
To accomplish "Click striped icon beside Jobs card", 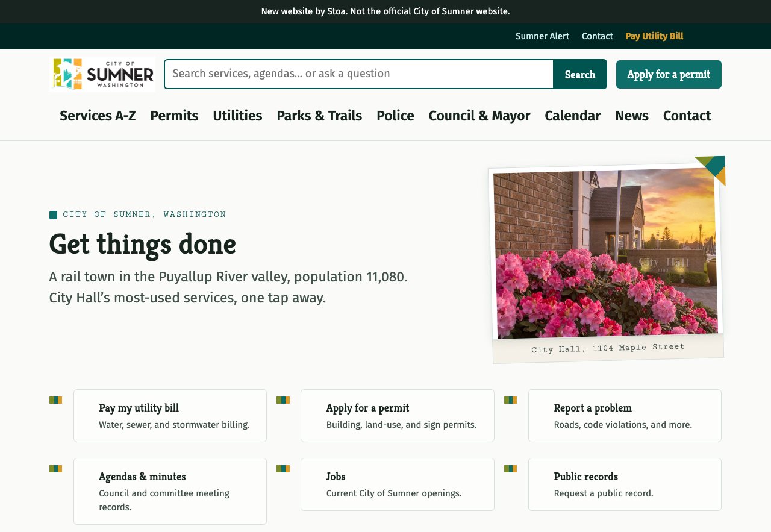I will [283, 469].
